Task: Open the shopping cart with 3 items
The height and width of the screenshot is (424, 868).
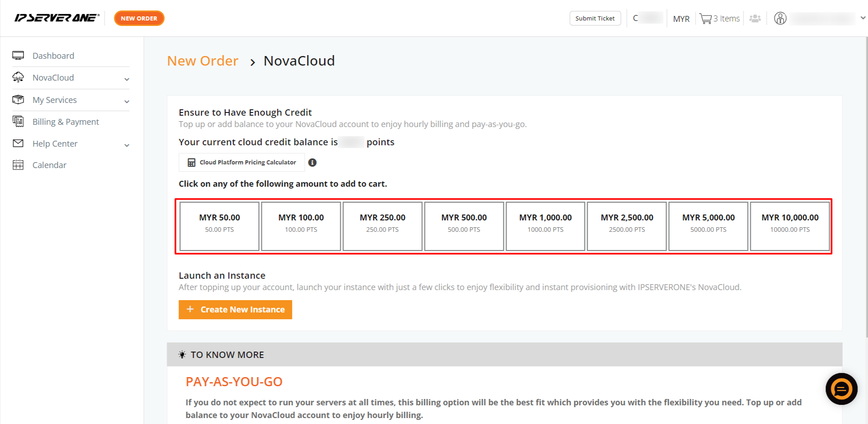Action: [719, 19]
